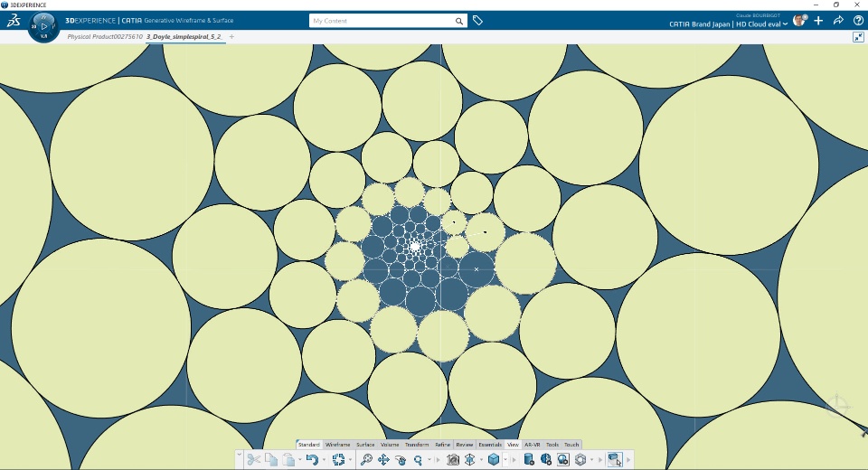Switch to the Essentials action bar tab
Image resolution: width=868 pixels, height=470 pixels.
tap(490, 445)
